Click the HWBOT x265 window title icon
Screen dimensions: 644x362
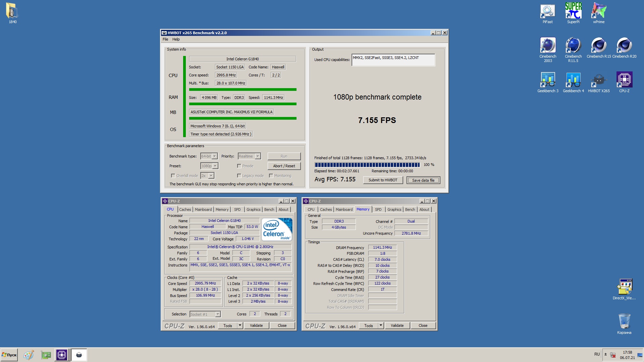point(164,33)
